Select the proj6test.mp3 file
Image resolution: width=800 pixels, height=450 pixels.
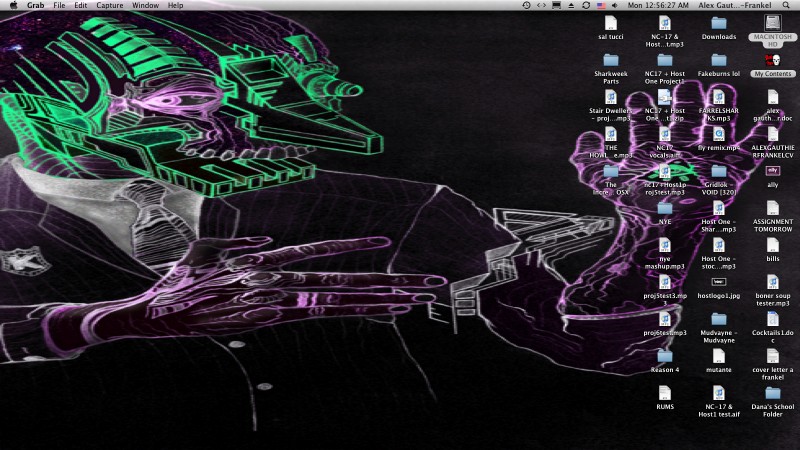pyautogui.click(x=665, y=319)
